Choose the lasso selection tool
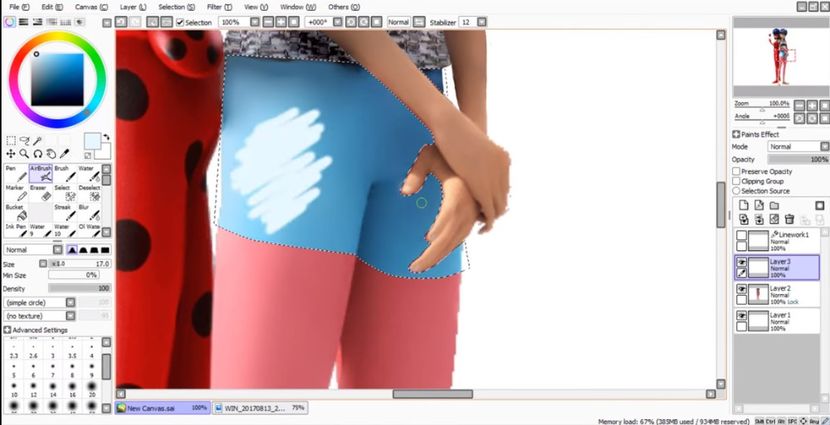 (24, 141)
